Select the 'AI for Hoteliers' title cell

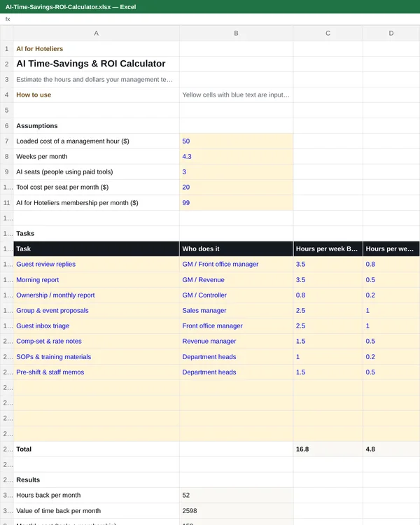pos(96,48)
